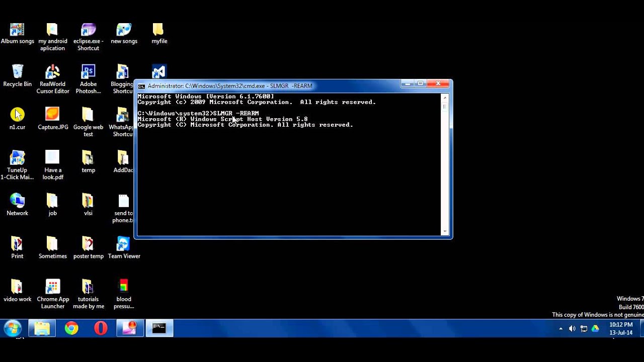Maximize the command prompt window

pyautogui.click(x=421, y=83)
